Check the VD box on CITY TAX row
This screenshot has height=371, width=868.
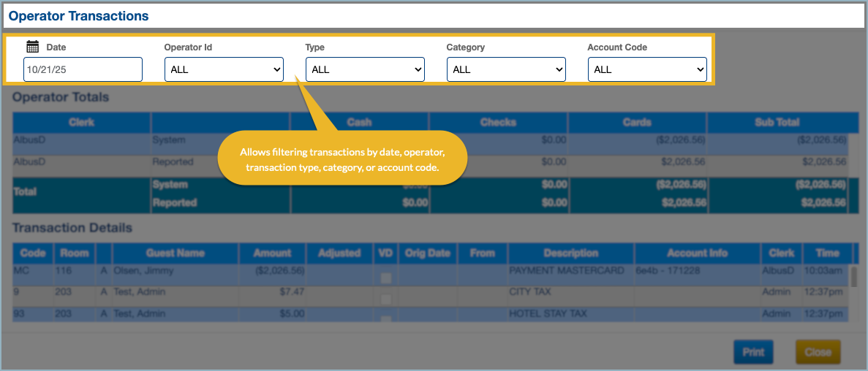pos(385,299)
